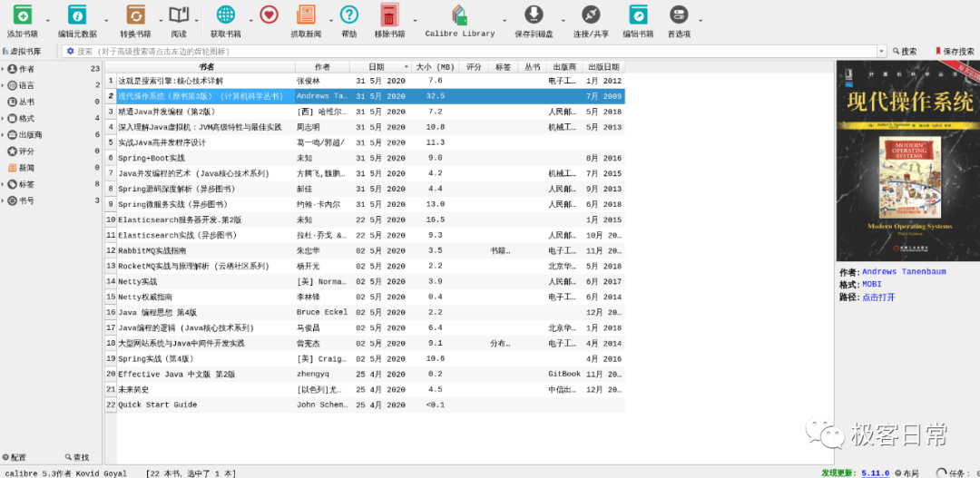980x478 pixels.
Task: Click the advanced search gear icon
Action: tap(70, 51)
